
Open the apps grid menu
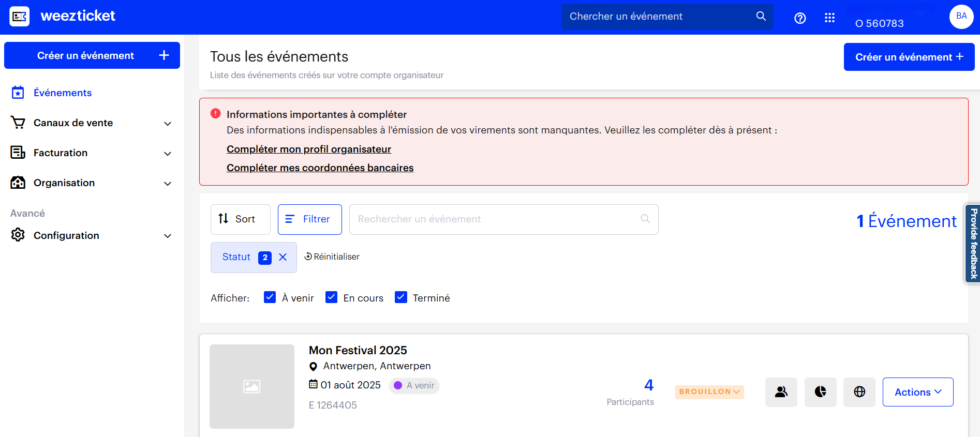point(829,18)
